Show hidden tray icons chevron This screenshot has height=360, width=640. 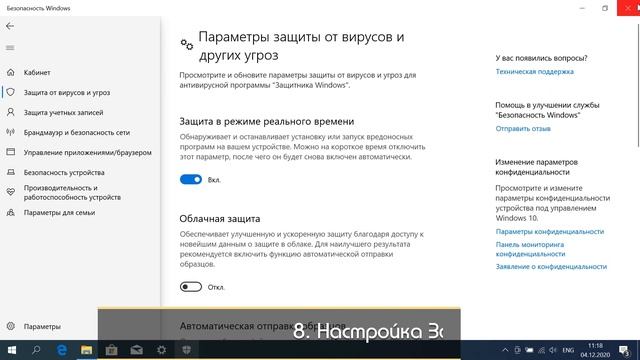505,350
